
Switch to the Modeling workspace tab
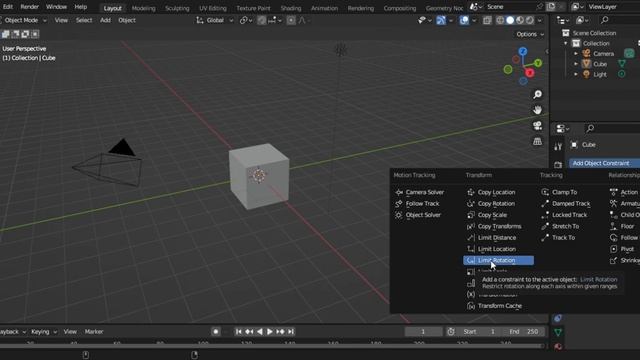(x=143, y=8)
